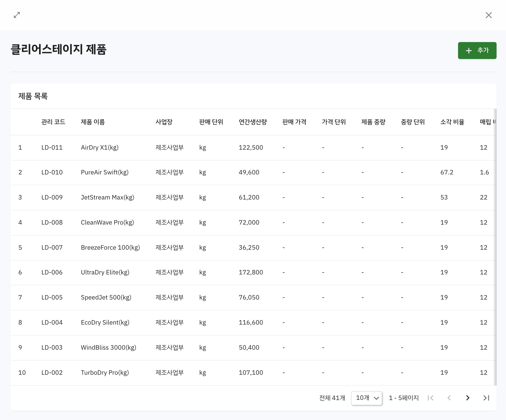Viewport: 506px width, 420px height.
Task: Click the 116,600 production value
Action: tap(251, 323)
